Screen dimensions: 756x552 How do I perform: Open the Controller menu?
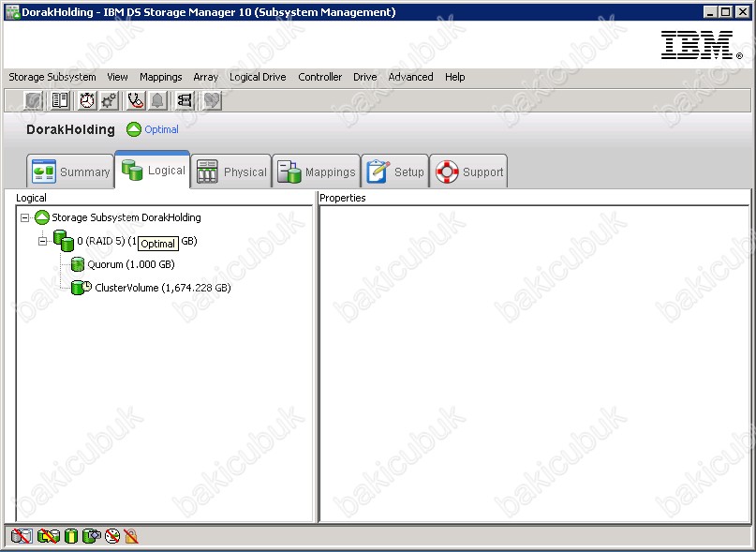coord(320,77)
